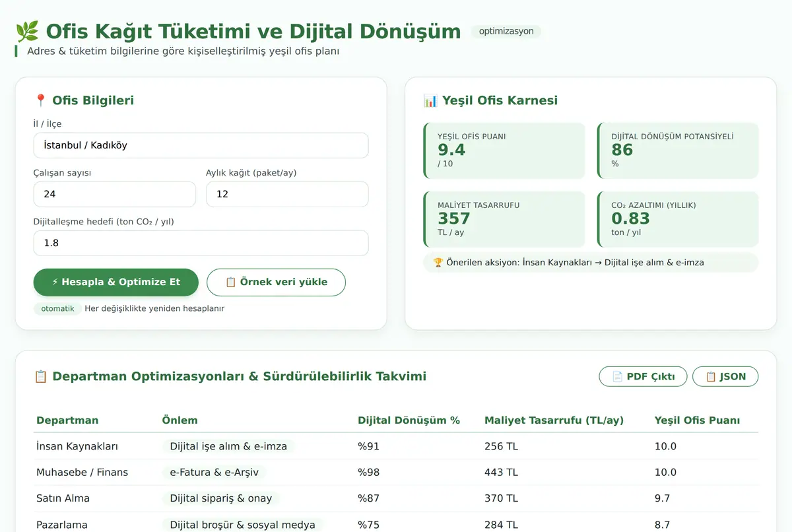The width and height of the screenshot is (792, 532).
Task: Click the Dijital sipariş & onay chip
Action: point(221,498)
